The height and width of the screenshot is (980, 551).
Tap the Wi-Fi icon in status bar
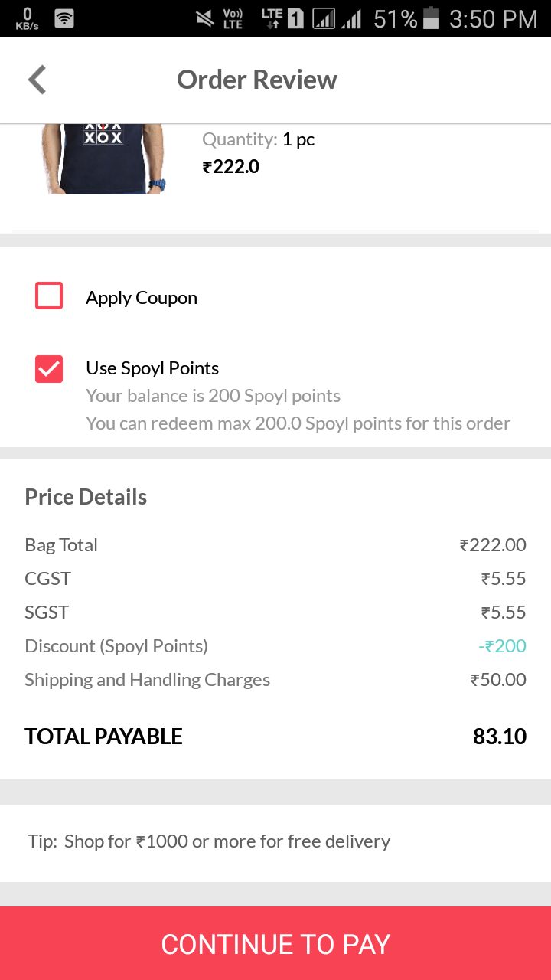[x=64, y=18]
